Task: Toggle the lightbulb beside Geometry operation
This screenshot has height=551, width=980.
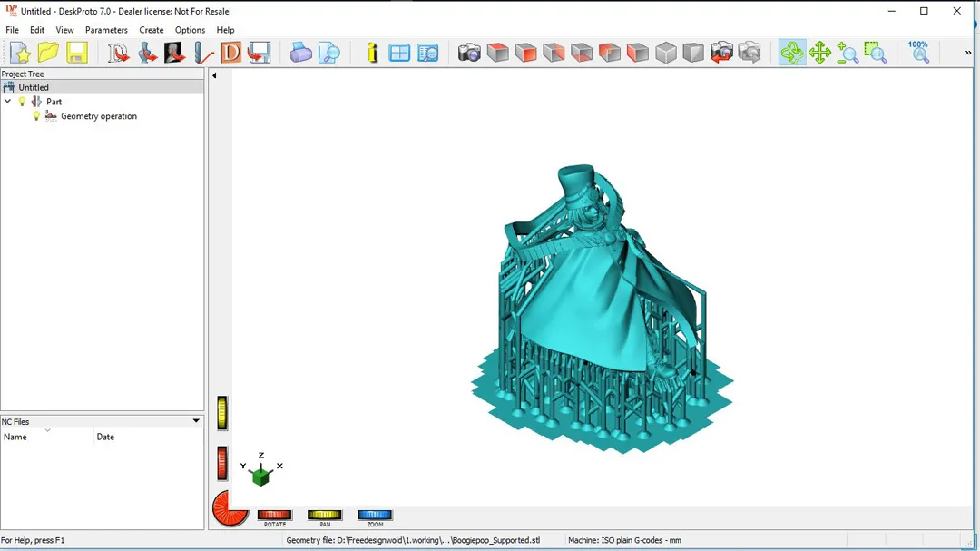Action: point(36,115)
